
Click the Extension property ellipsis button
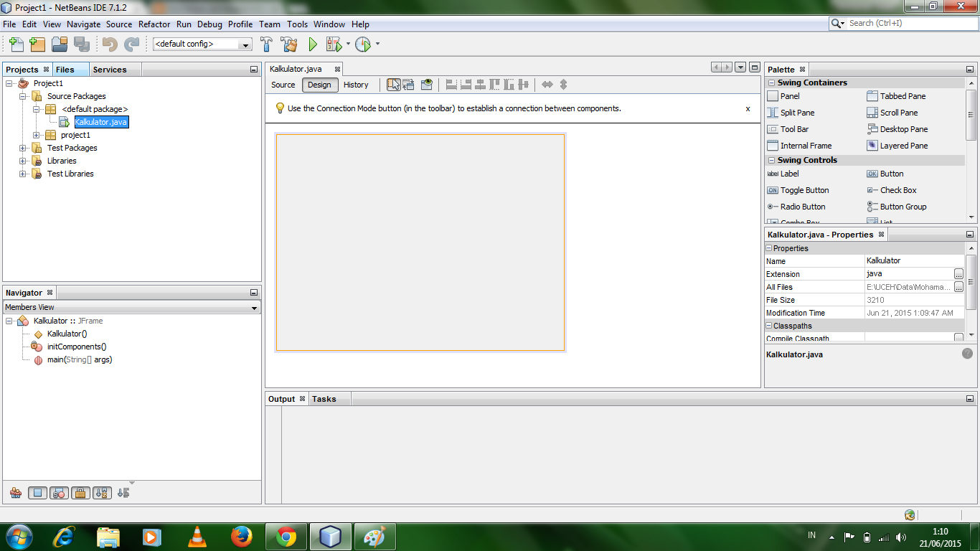pyautogui.click(x=958, y=274)
